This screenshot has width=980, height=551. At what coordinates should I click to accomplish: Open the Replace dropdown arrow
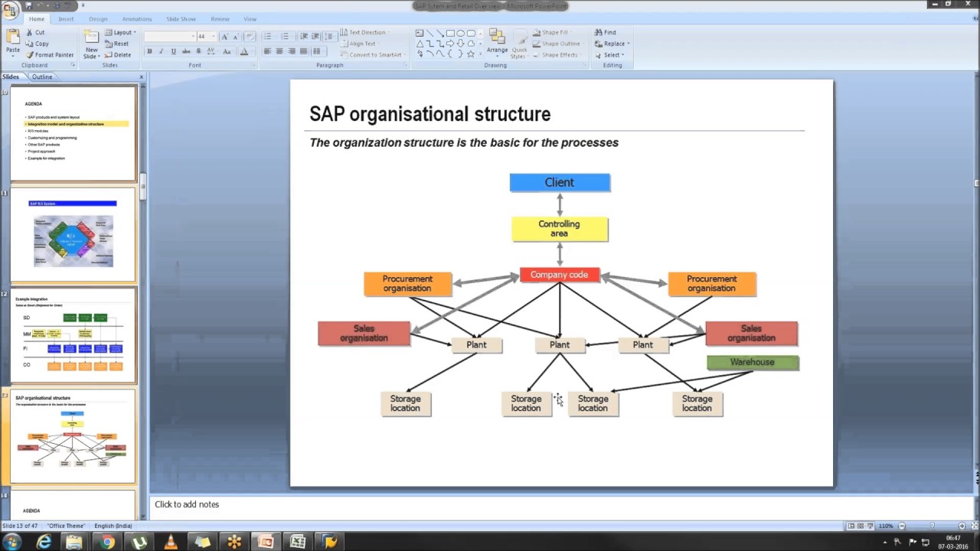(x=629, y=44)
